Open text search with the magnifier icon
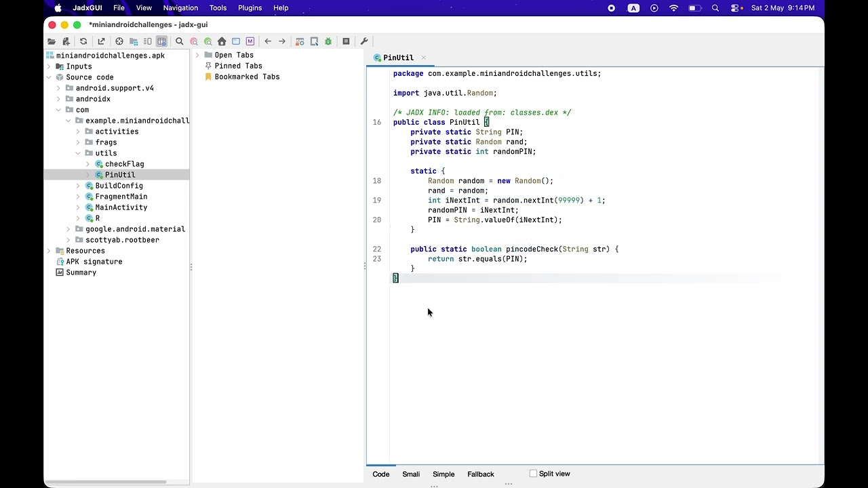 tap(180, 41)
